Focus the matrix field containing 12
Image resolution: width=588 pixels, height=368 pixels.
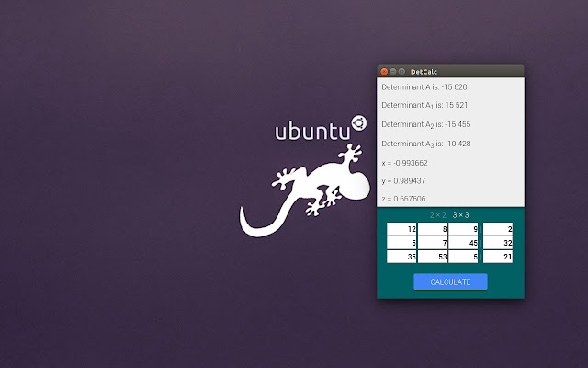[401, 229]
